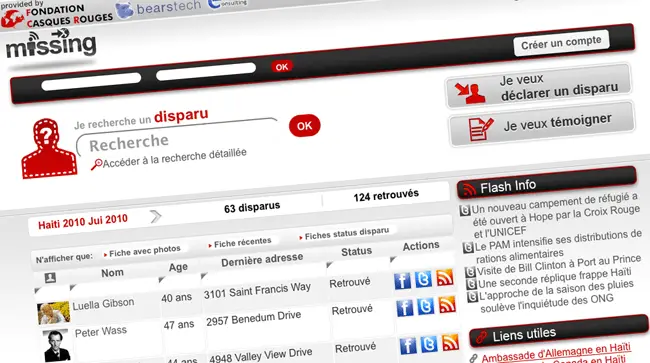
Task: Click the icon before the saison des pluies news
Action: point(473,297)
